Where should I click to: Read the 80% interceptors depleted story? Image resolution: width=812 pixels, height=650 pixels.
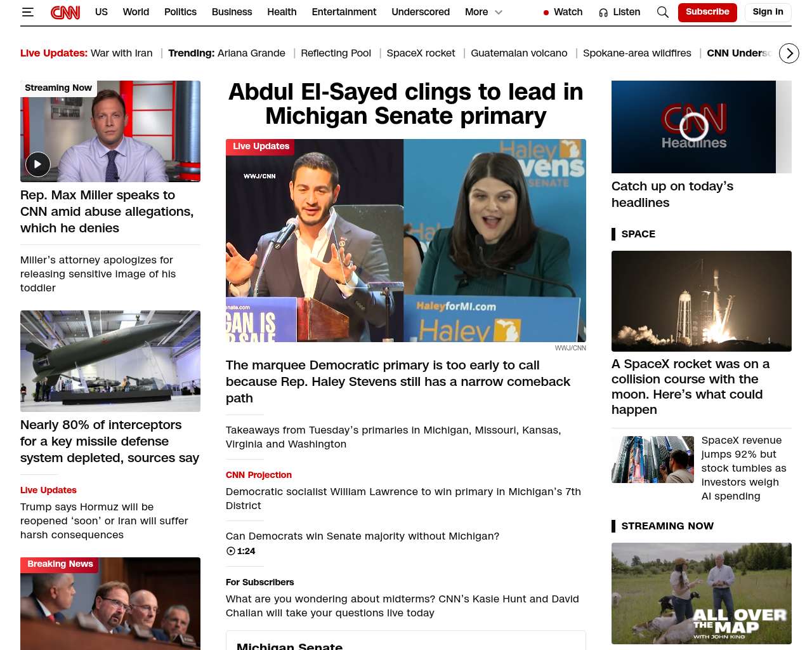[110, 441]
